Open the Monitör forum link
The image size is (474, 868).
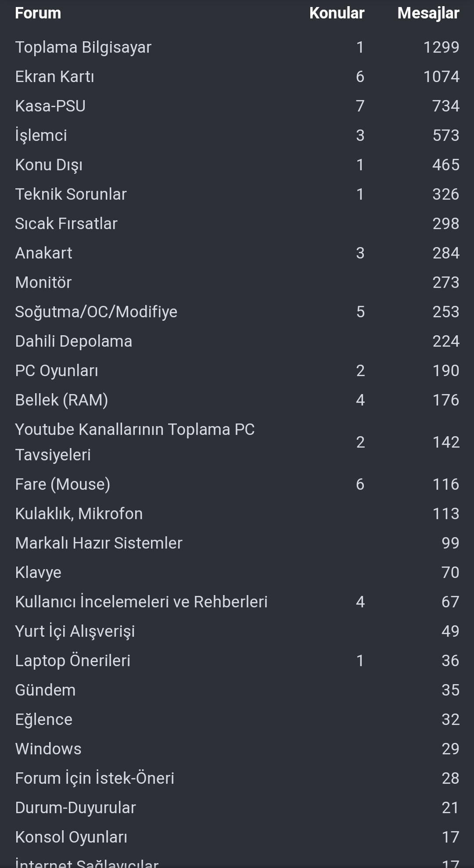click(43, 283)
